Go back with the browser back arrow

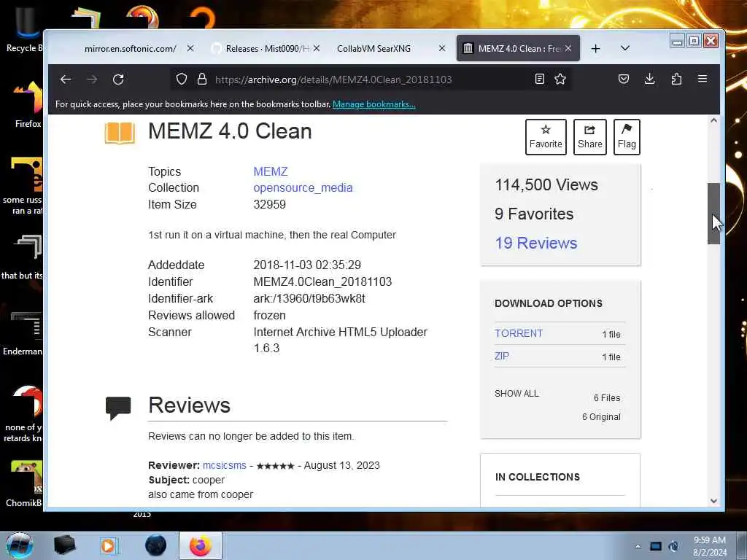[x=66, y=79]
